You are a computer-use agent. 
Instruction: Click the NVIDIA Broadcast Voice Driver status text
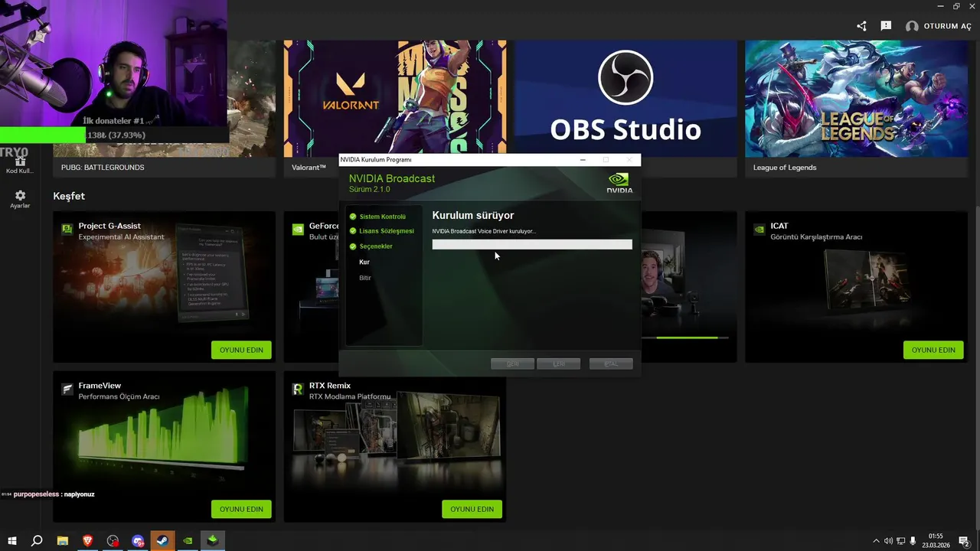[x=484, y=231]
